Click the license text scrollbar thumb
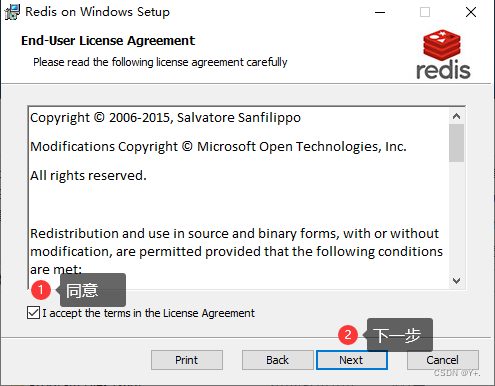The width and height of the screenshot is (495, 386). pyautogui.click(x=456, y=143)
